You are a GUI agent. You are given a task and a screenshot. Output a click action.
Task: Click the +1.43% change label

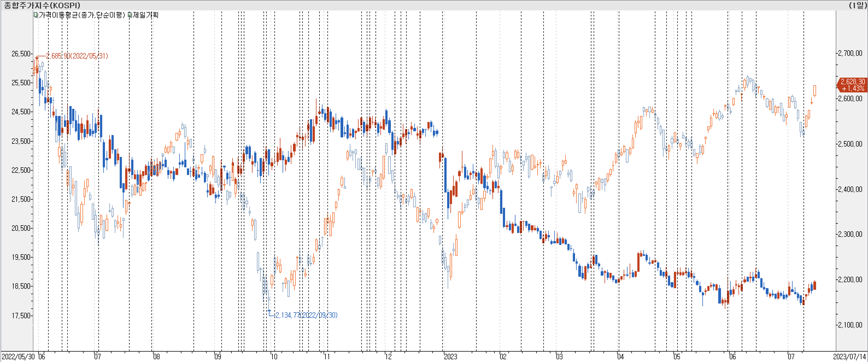point(853,88)
